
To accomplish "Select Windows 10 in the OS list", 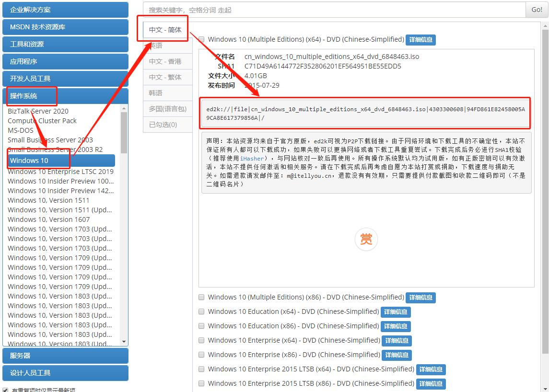I will coord(61,161).
